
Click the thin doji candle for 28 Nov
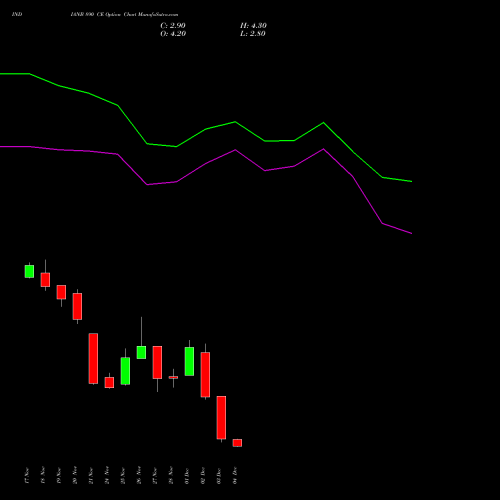173,377
